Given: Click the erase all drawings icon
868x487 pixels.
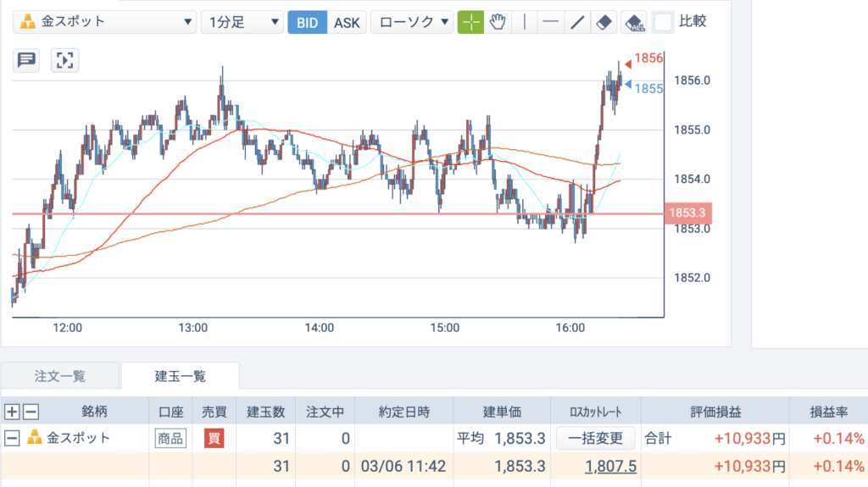Looking at the screenshot, I should pos(634,22).
